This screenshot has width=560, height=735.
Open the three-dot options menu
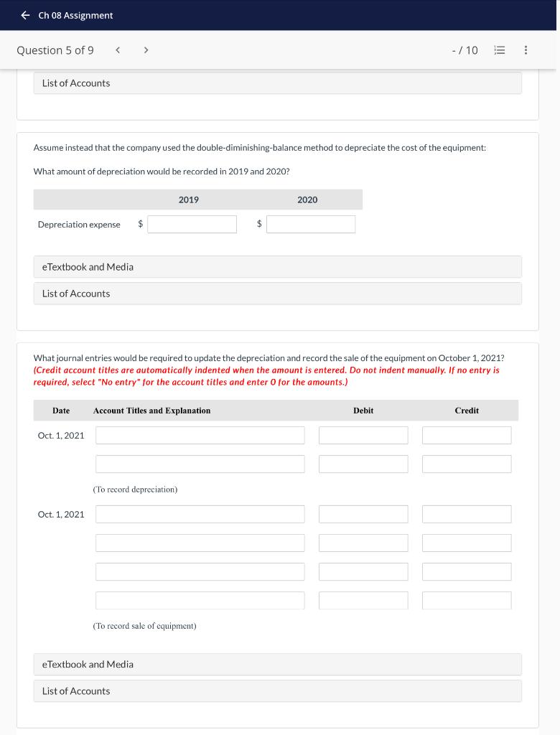[x=525, y=50]
